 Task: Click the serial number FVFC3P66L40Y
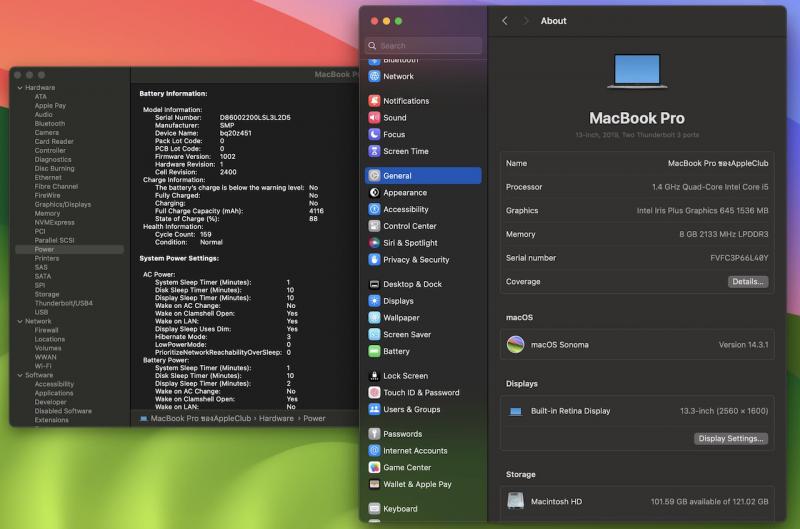pyautogui.click(x=739, y=258)
